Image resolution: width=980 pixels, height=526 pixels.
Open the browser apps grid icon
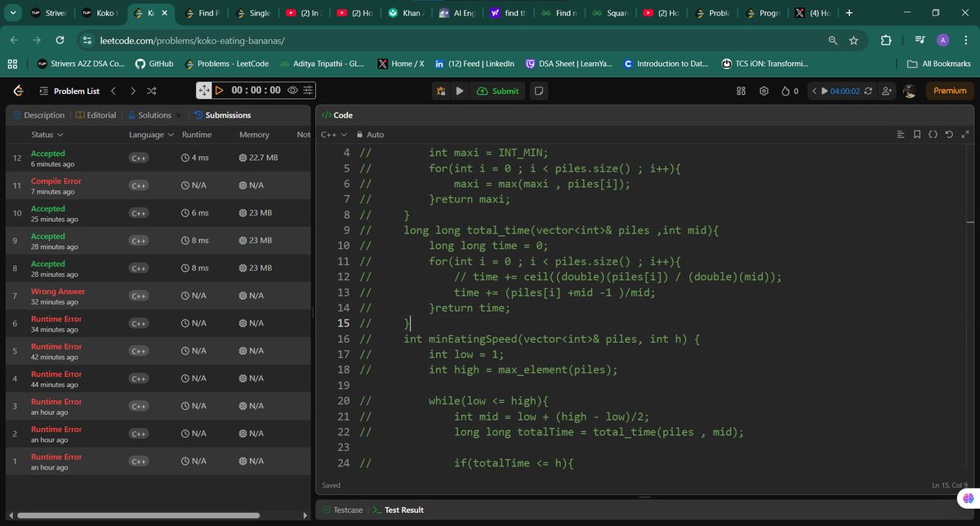click(13, 64)
